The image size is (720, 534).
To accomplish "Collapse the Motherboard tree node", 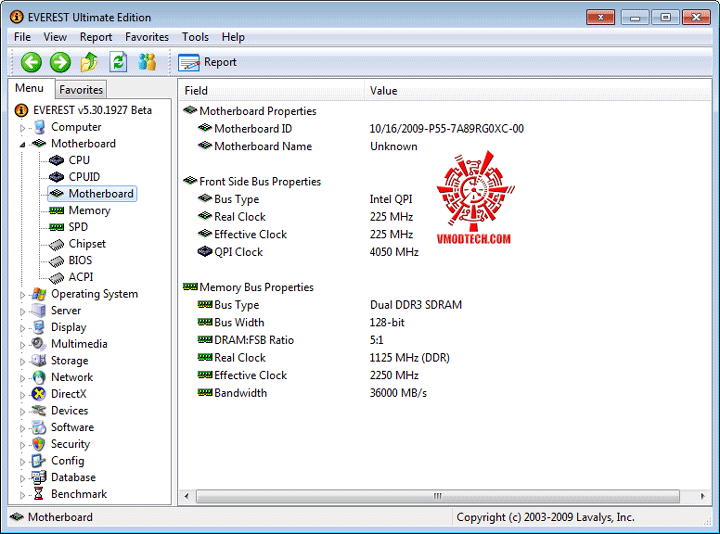I will tap(22, 144).
